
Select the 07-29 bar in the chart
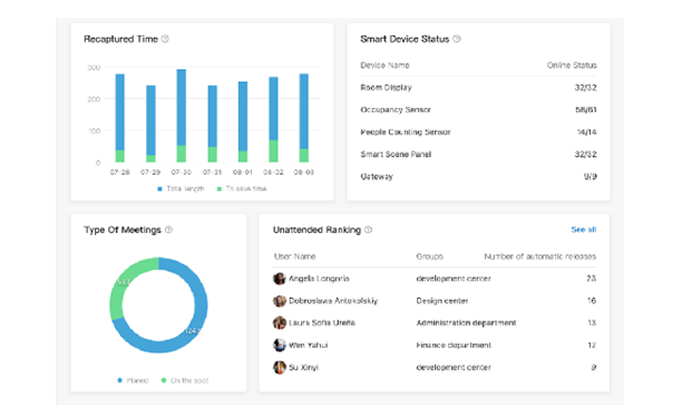[x=151, y=124]
